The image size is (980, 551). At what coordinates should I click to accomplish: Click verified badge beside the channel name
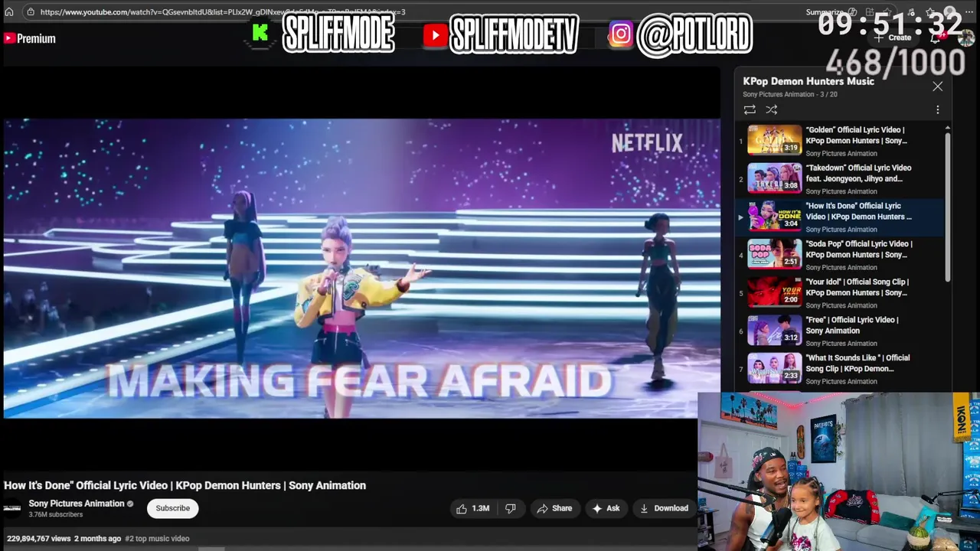[130, 504]
